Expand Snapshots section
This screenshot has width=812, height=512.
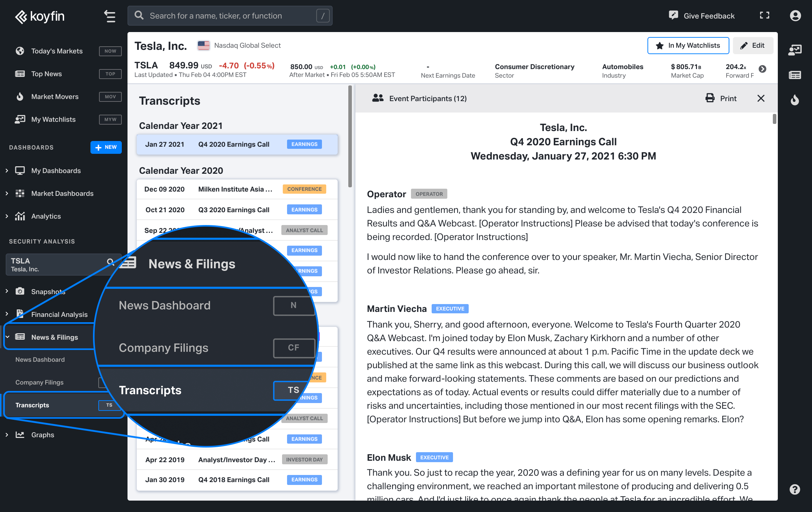point(7,291)
